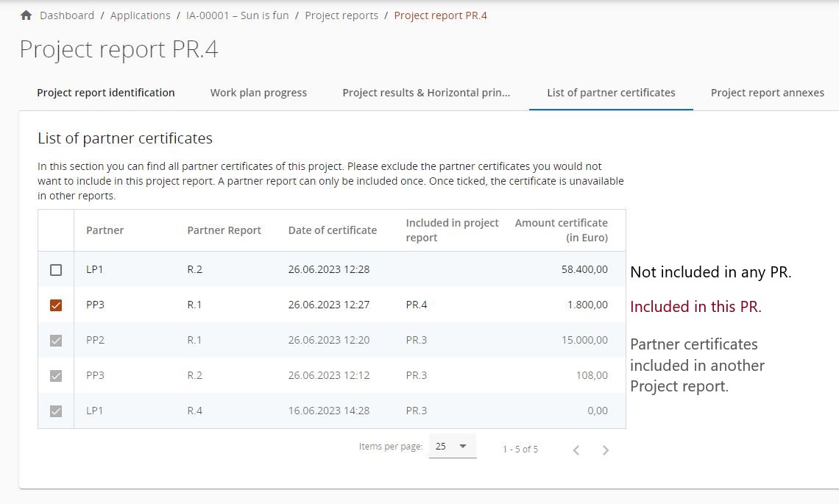Click the greyed PP2 R.1 checkbox
Viewport: 839px width, 504px height.
click(56, 341)
